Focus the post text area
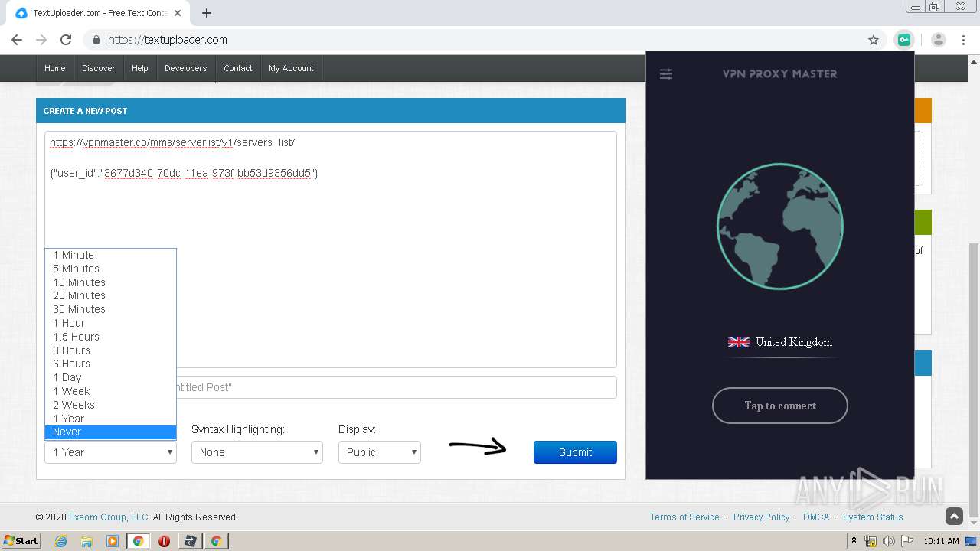 click(x=331, y=249)
